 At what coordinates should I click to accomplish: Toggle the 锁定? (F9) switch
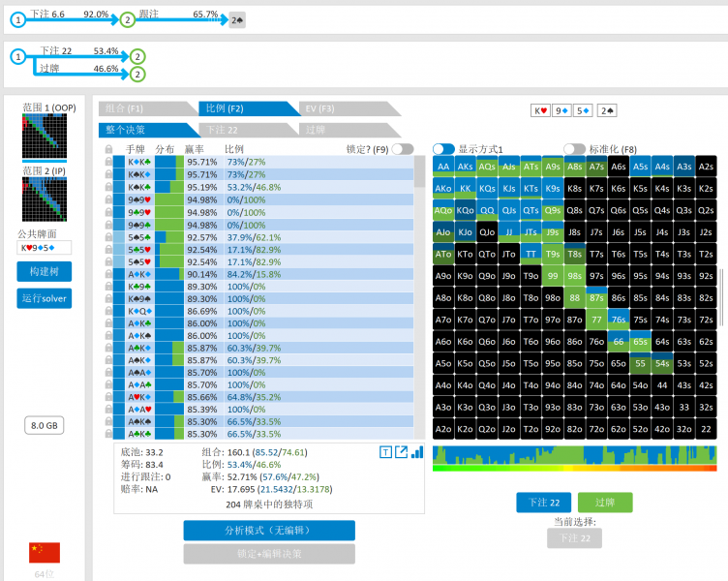[x=402, y=149]
